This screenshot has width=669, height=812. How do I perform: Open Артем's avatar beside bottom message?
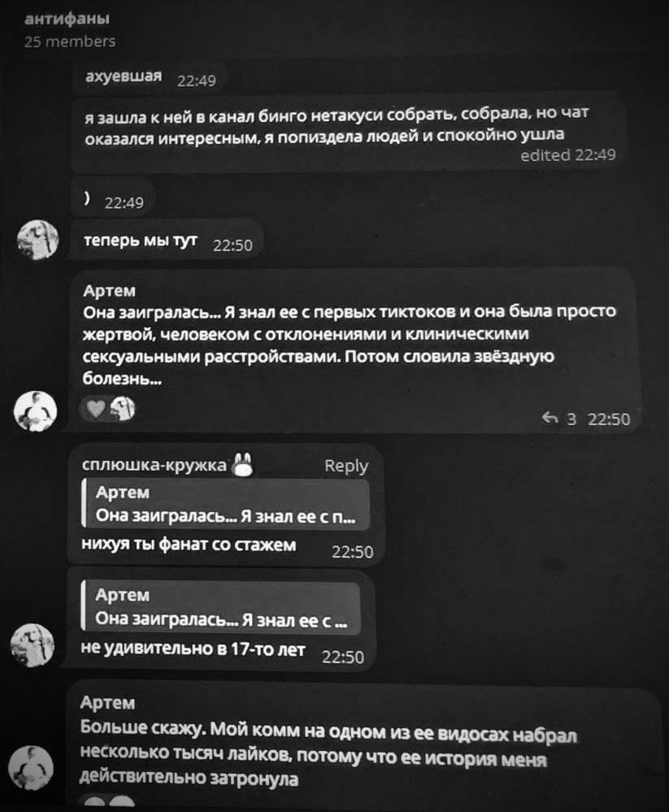tap(31, 767)
